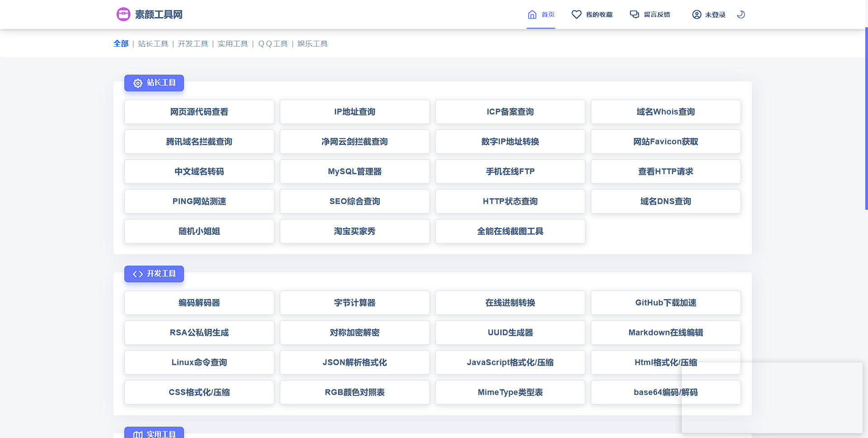Click the user avatar icon beside 未登录
The width and height of the screenshot is (868, 438).
pyautogui.click(x=697, y=14)
